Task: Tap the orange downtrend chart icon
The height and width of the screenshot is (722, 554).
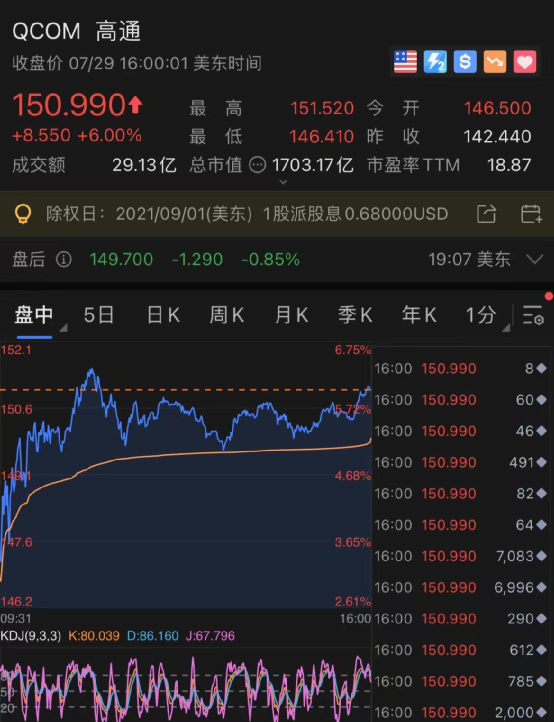Action: click(x=495, y=62)
